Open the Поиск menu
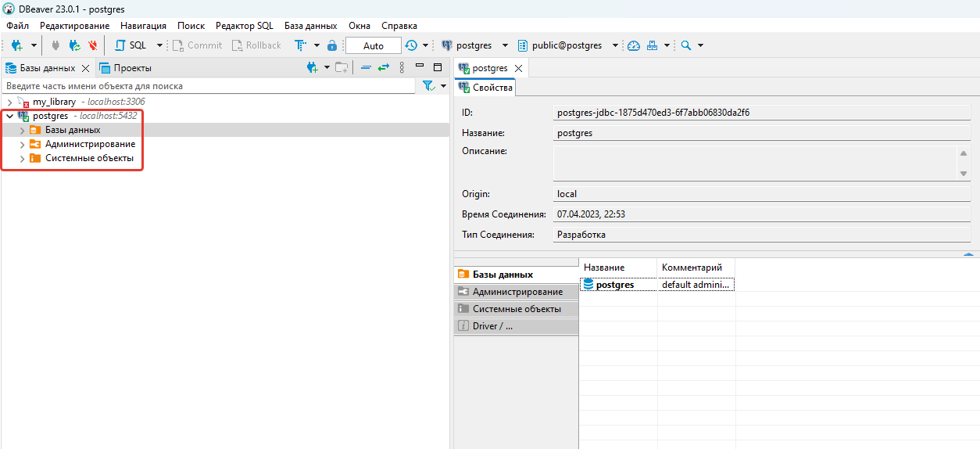Viewport: 980px width, 449px height. click(191, 26)
